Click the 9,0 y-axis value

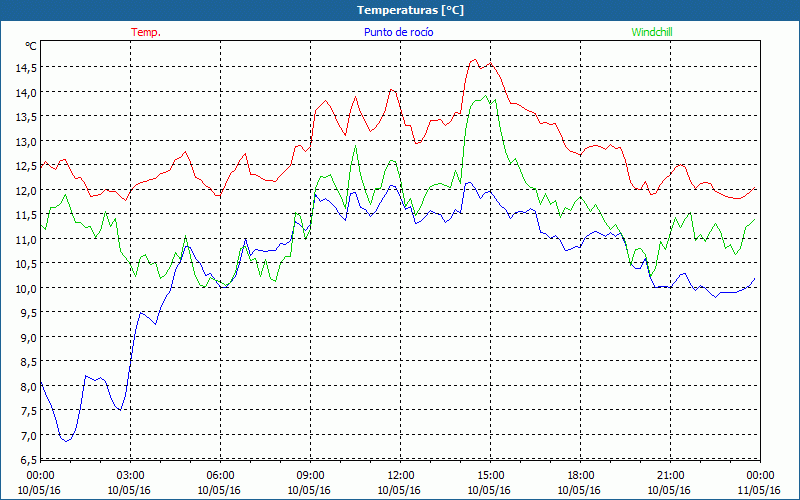(x=29, y=337)
